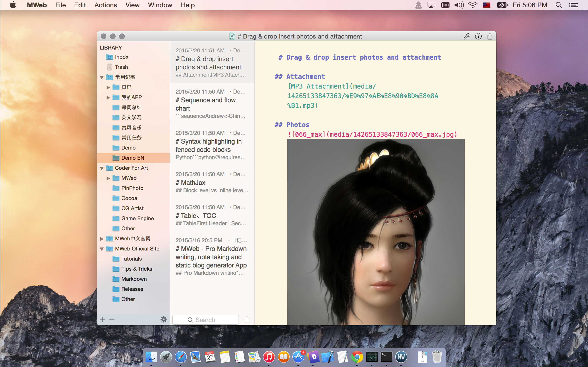The width and height of the screenshot is (588, 367).
Task: Click the document info icon
Action: [478, 36]
